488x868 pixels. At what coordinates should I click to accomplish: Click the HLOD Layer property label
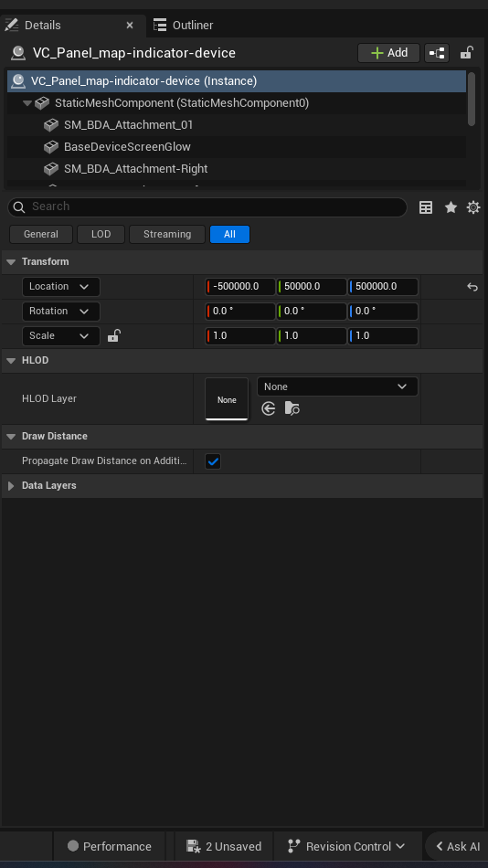pyautogui.click(x=49, y=398)
